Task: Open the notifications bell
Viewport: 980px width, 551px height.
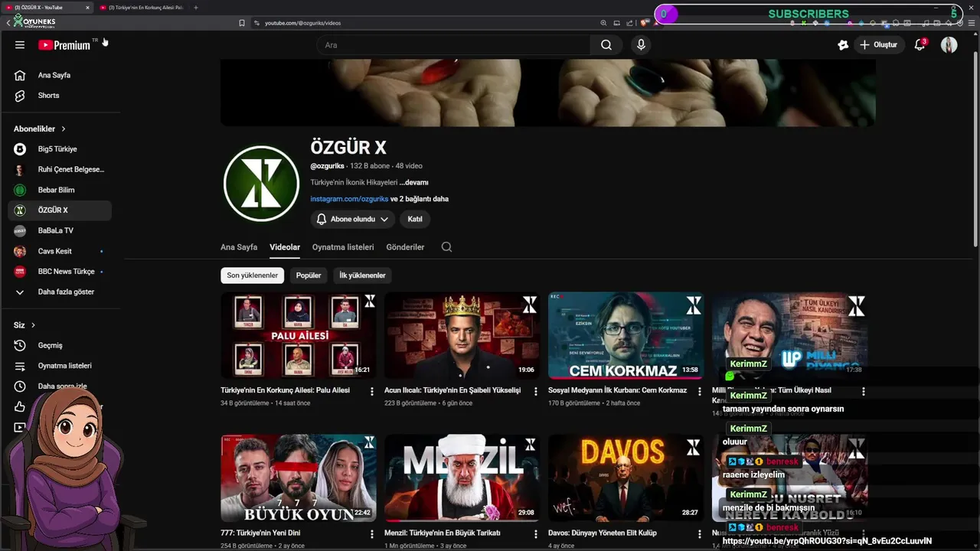Action: [x=920, y=45]
